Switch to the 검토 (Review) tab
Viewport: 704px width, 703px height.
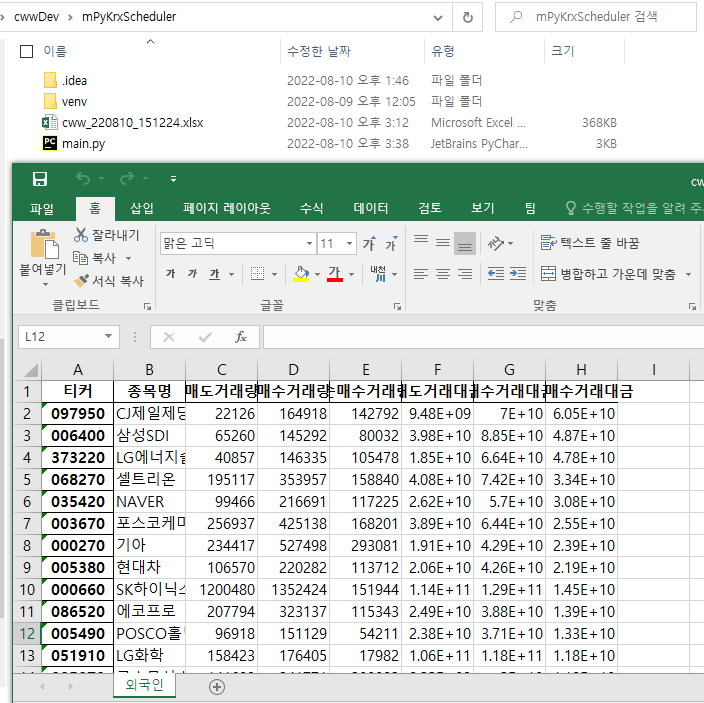tap(430, 208)
